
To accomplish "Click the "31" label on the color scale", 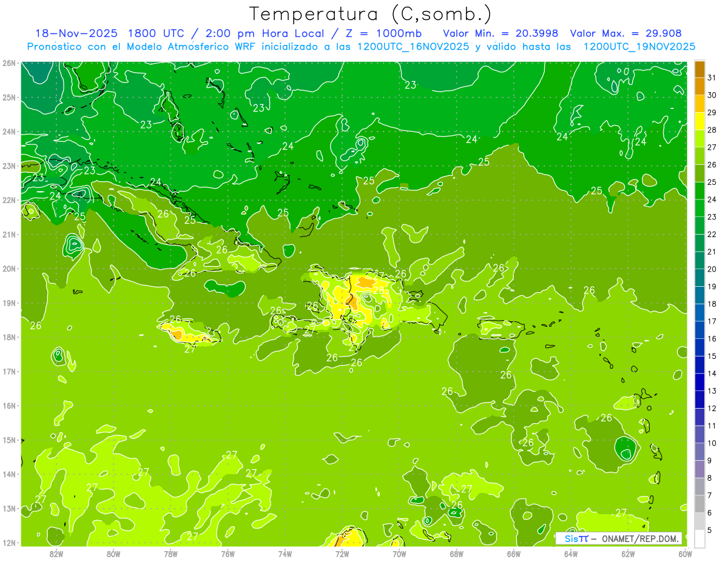I will pyautogui.click(x=712, y=78).
